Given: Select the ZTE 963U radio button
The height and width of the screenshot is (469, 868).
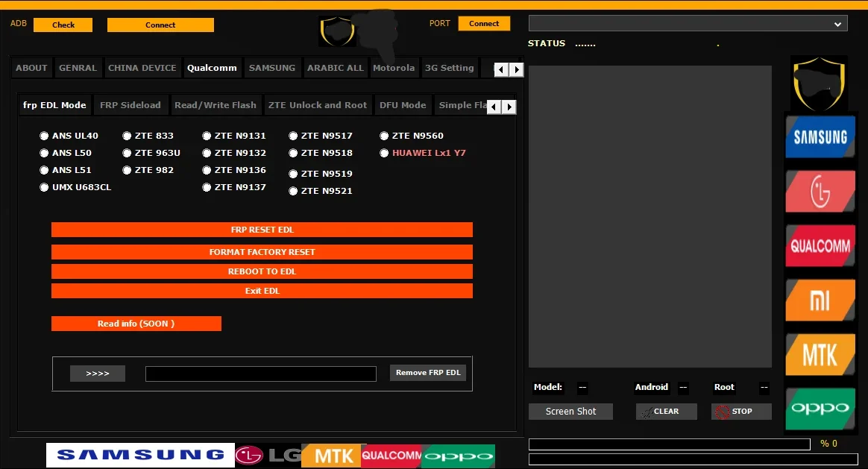Looking at the screenshot, I should pyautogui.click(x=127, y=153).
